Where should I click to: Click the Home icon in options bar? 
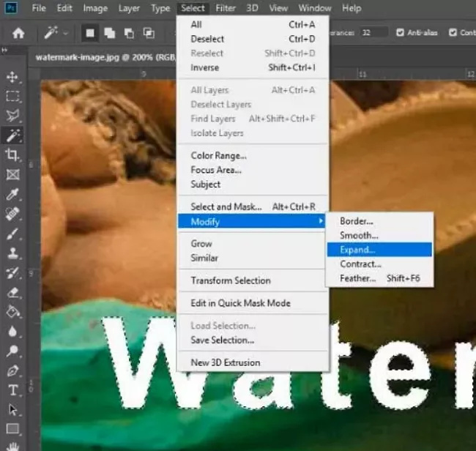click(18, 33)
